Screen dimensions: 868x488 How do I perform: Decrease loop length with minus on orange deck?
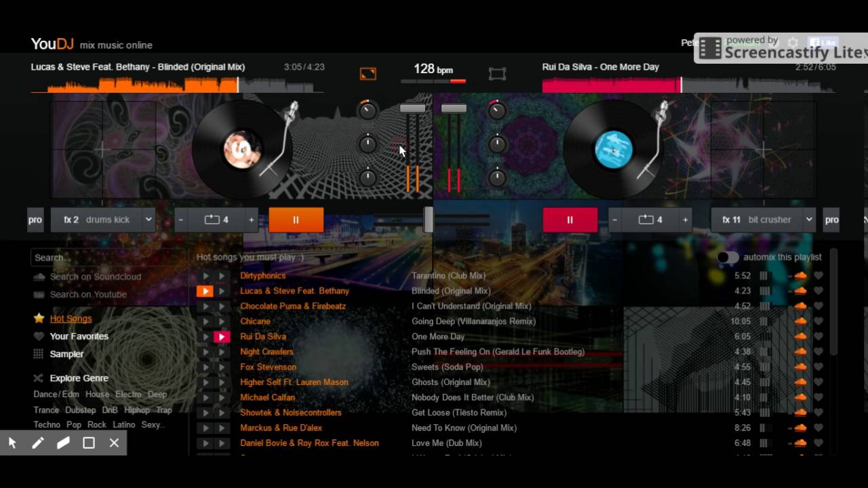click(x=180, y=220)
